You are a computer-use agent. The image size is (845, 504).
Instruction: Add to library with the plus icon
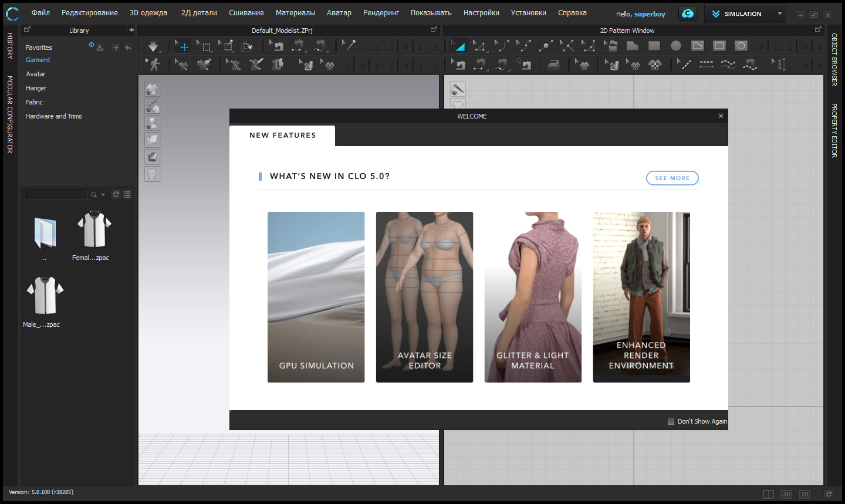116,48
